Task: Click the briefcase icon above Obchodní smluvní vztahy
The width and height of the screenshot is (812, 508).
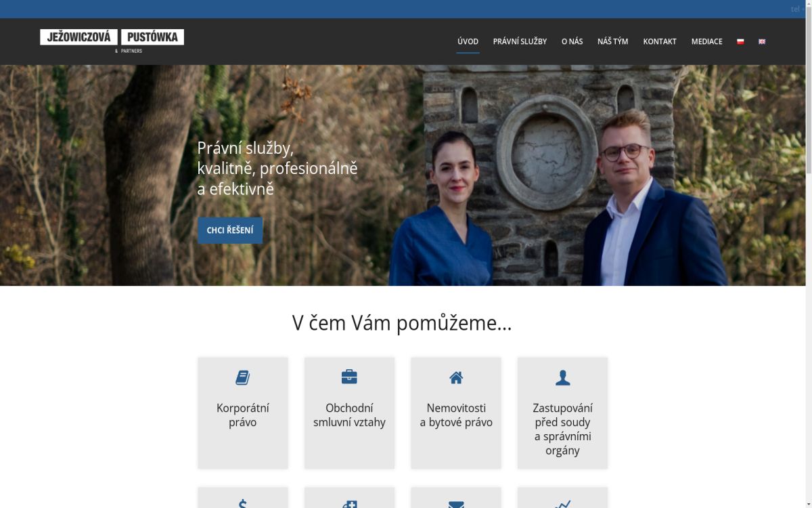Action: tap(349, 377)
